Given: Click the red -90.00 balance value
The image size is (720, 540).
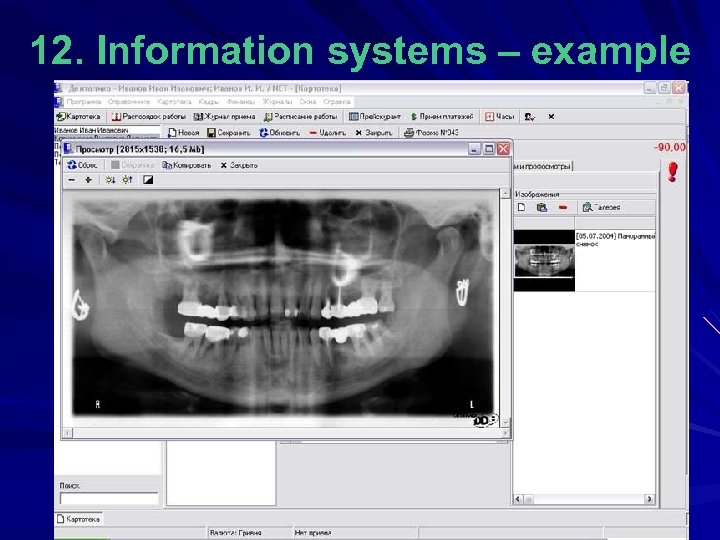Looking at the screenshot, I should [x=669, y=147].
